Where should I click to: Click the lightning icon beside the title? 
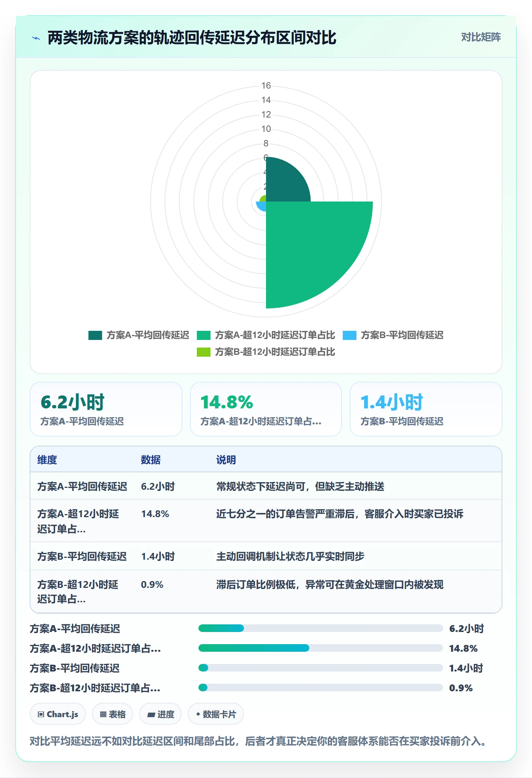36,38
